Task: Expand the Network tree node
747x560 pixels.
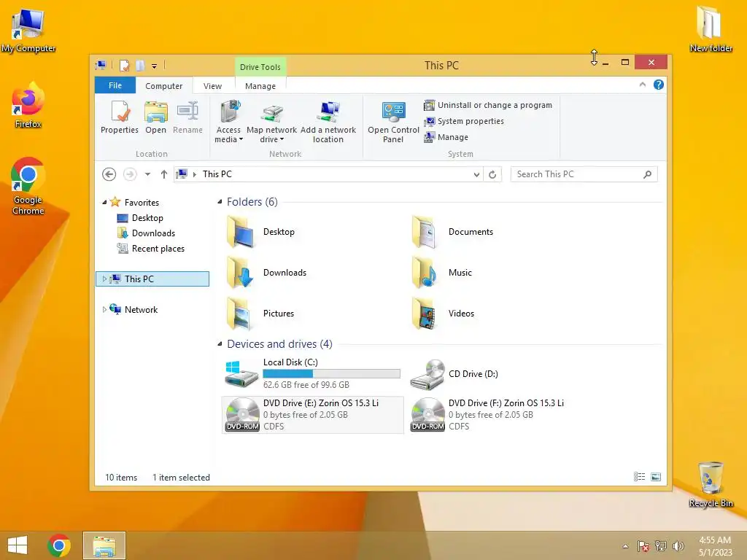Action: [104, 309]
